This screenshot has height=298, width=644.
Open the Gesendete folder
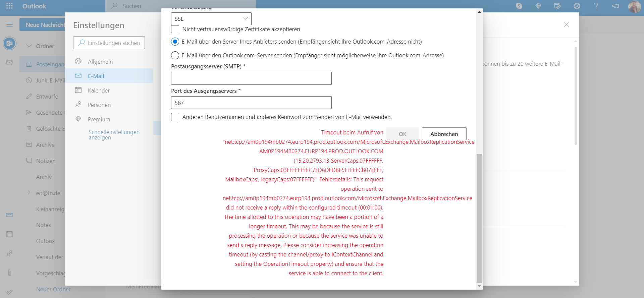tap(43, 113)
